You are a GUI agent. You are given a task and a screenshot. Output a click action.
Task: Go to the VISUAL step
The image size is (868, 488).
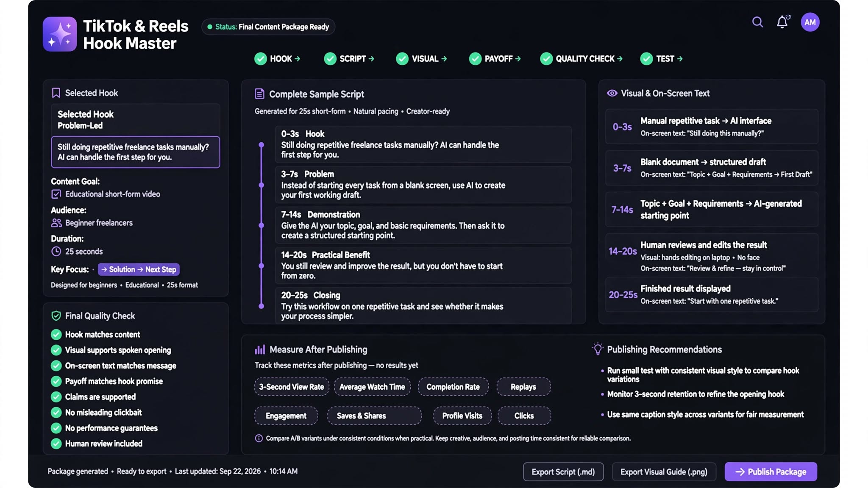tap(421, 59)
